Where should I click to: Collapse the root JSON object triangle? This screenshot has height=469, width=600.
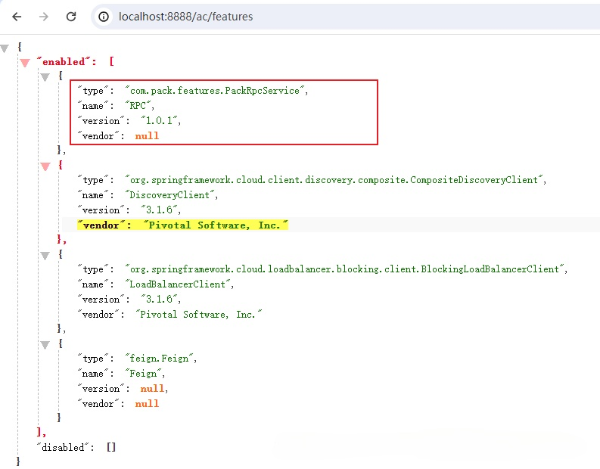pos(5,48)
